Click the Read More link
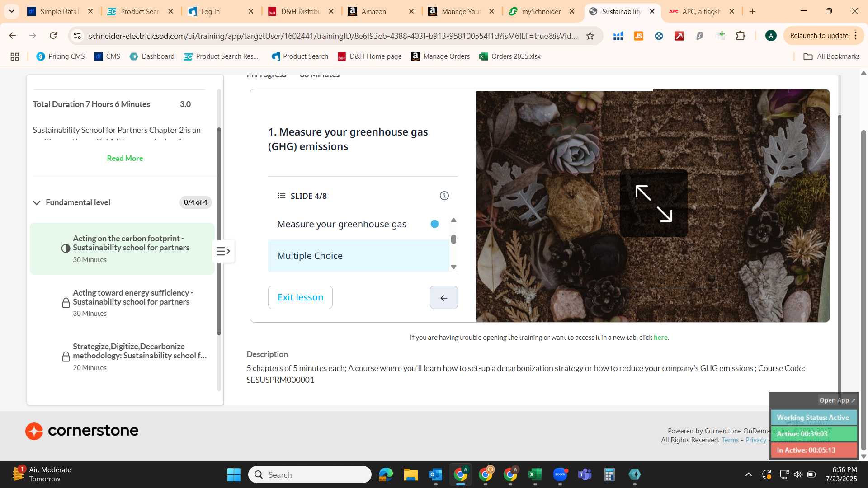 [x=125, y=158]
